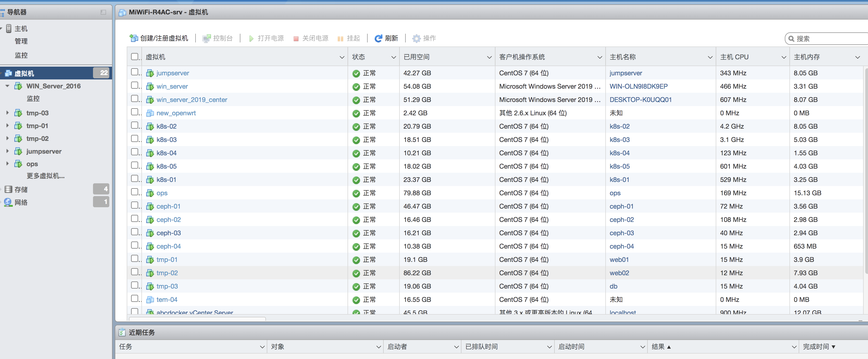Click the host (主机) device icon in the navigator

pos(9,29)
